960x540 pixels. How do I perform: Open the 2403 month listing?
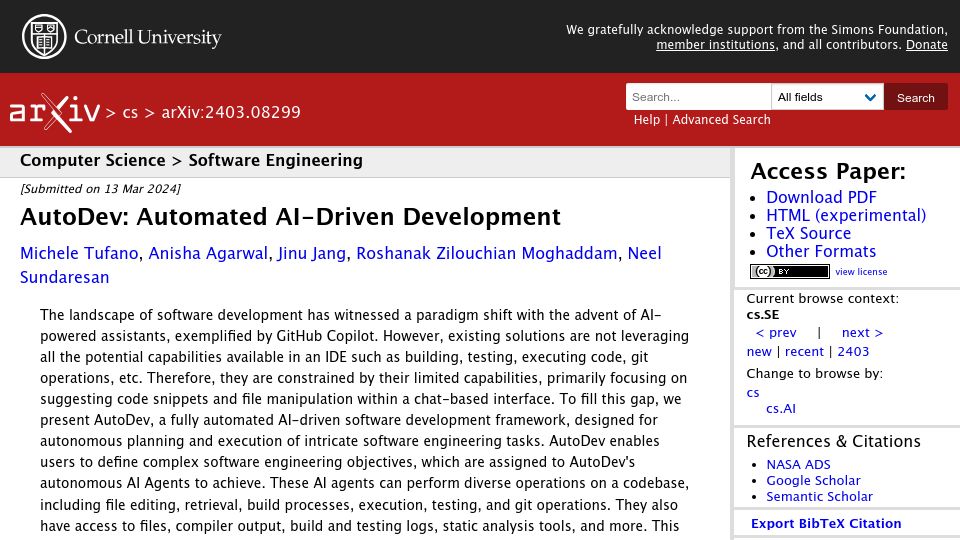click(x=853, y=351)
